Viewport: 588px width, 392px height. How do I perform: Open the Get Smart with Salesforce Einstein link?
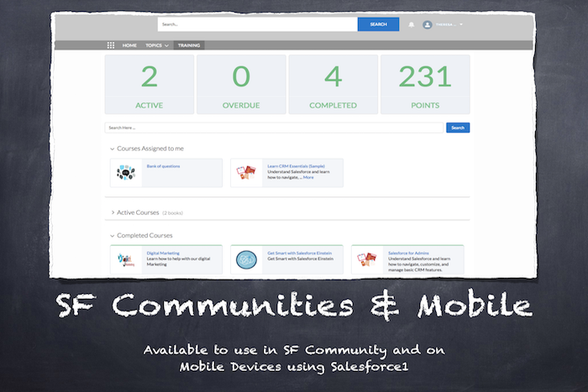[300, 252]
